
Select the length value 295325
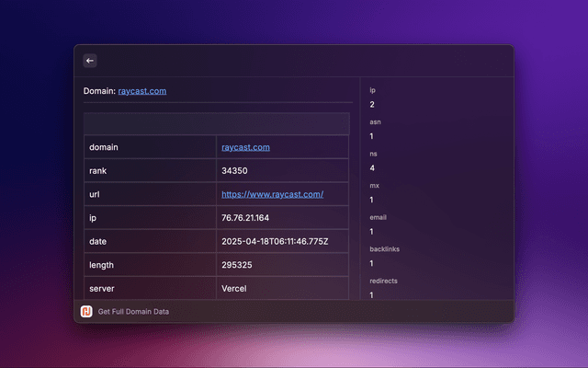pos(237,265)
